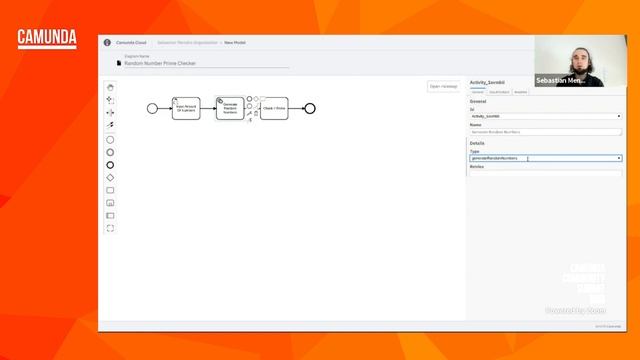640x360 pixels.
Task: Activate the global connect tool
Action: tap(110, 125)
